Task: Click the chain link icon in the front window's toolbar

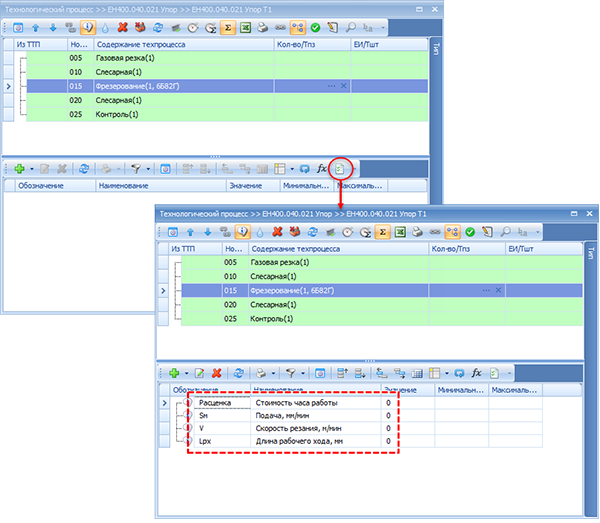Action: coord(435,232)
